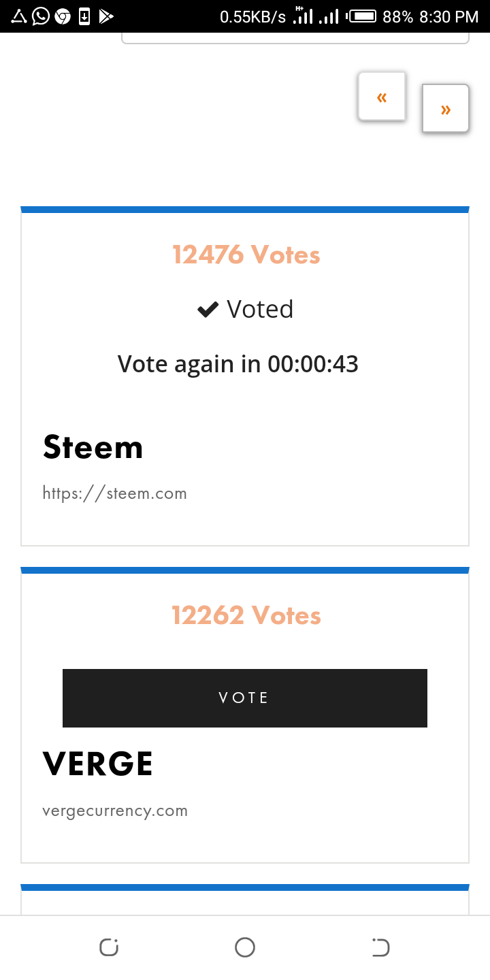The height and width of the screenshot is (980, 490).
Task: Go to next page with » button
Action: pos(446,108)
